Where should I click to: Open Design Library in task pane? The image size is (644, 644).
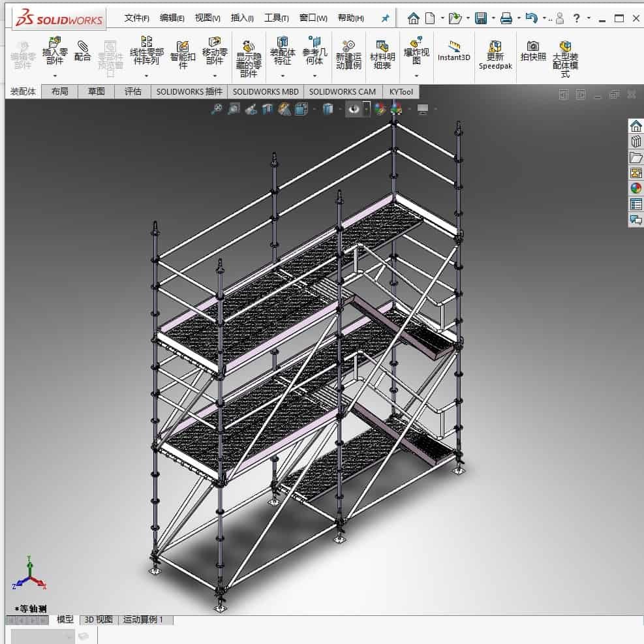[636, 142]
